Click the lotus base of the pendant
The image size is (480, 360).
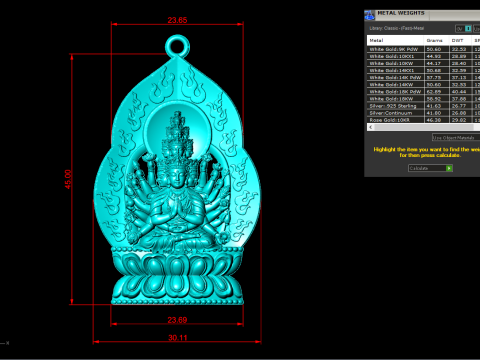point(177,277)
